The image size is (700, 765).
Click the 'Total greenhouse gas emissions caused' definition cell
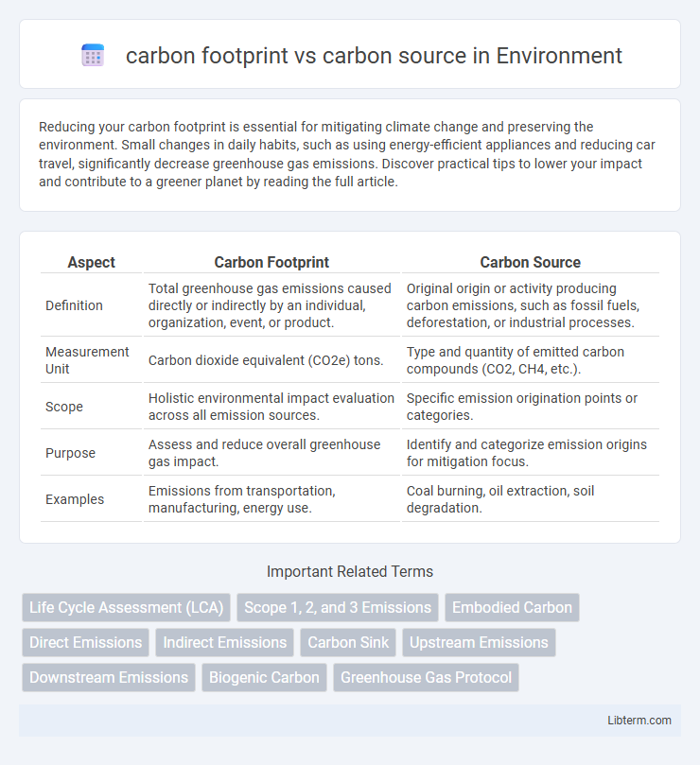pyautogui.click(x=271, y=305)
